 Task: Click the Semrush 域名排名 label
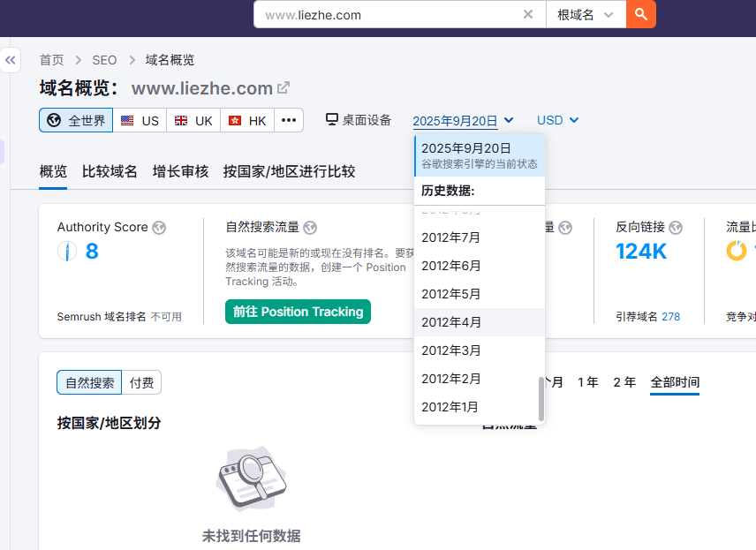pos(102,317)
